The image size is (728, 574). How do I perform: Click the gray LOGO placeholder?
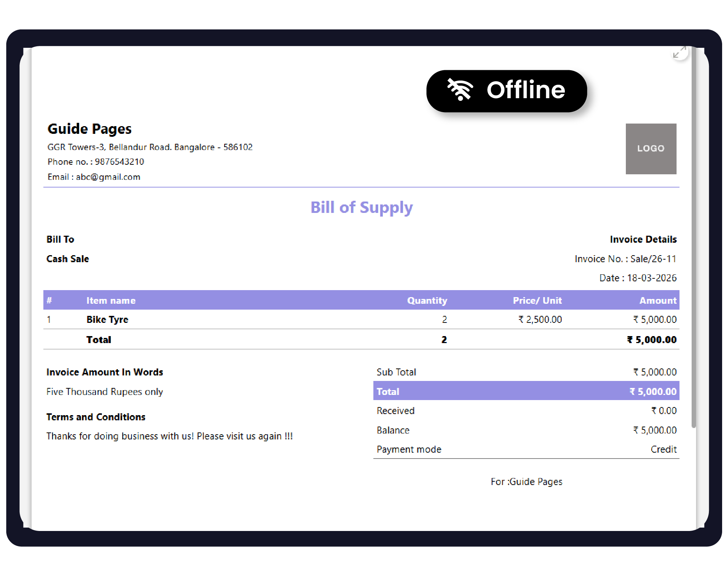[650, 149]
